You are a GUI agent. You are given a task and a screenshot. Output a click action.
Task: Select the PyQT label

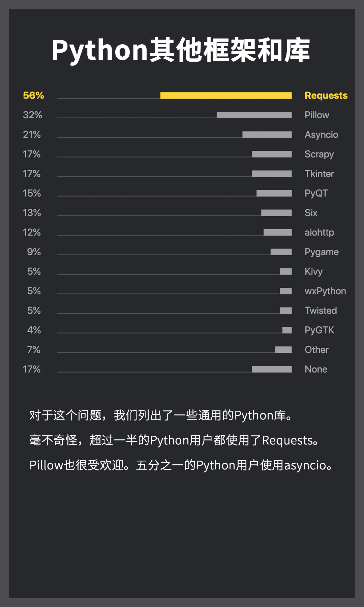pyautogui.click(x=316, y=194)
